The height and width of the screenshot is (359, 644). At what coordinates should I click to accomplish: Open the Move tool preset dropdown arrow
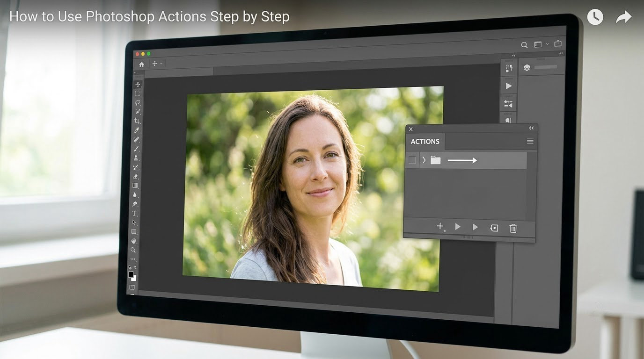161,64
